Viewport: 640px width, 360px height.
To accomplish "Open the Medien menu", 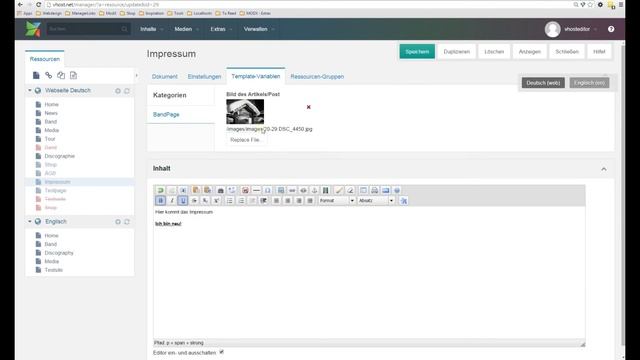I will (187, 29).
